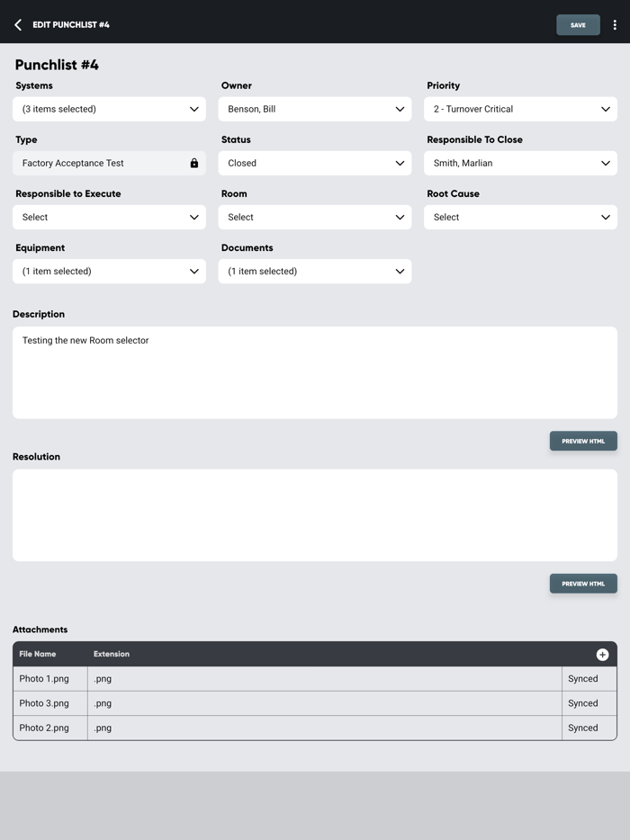
Task: Focus the Resolution text area
Action: (314, 514)
